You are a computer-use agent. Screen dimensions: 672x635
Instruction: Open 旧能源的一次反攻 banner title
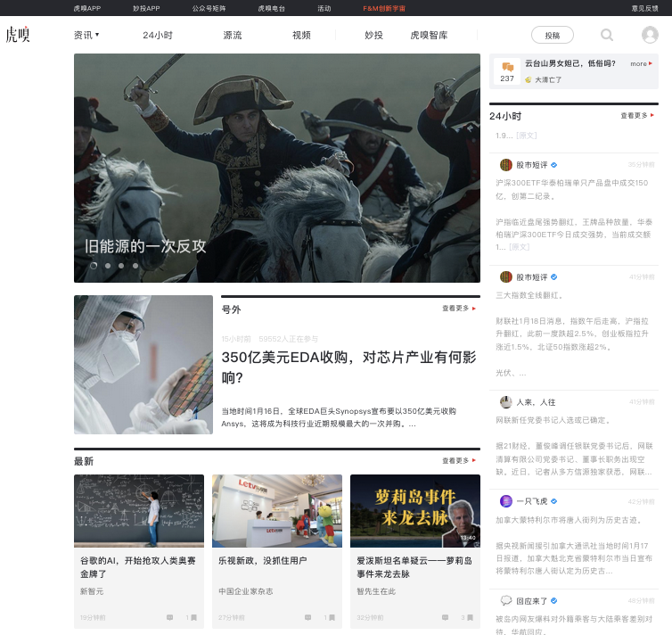(x=145, y=246)
